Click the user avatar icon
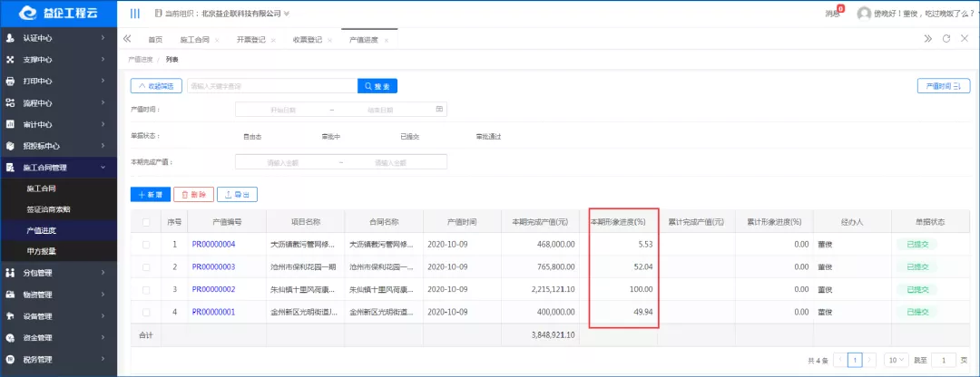The width and height of the screenshot is (980, 377). point(864,13)
